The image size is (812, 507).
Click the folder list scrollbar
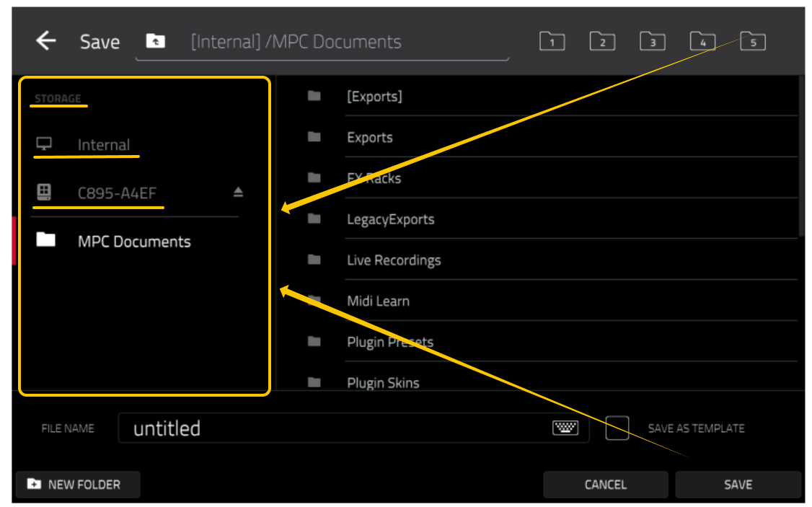point(801,155)
